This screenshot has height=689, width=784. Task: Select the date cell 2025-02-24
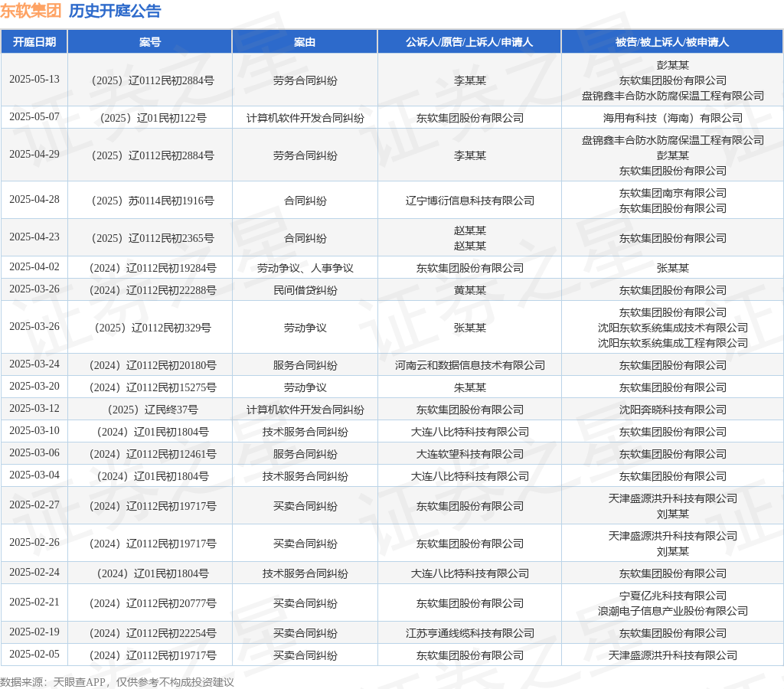pyautogui.click(x=34, y=572)
